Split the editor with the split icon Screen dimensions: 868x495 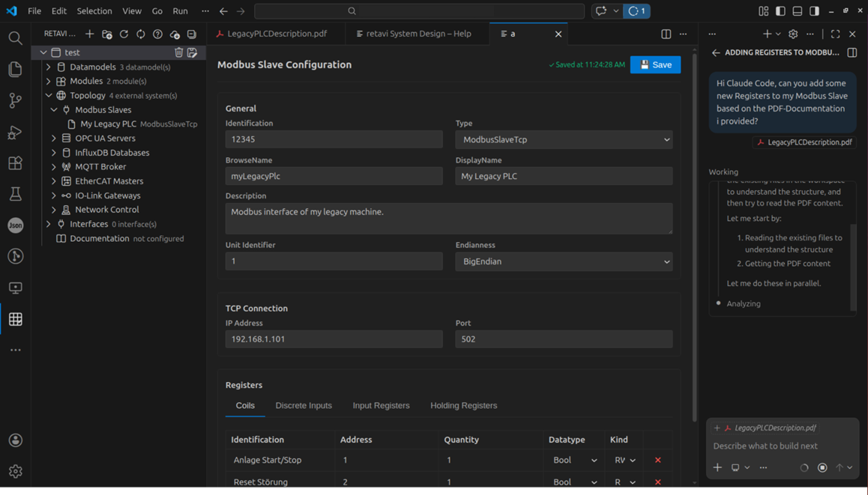(x=666, y=34)
